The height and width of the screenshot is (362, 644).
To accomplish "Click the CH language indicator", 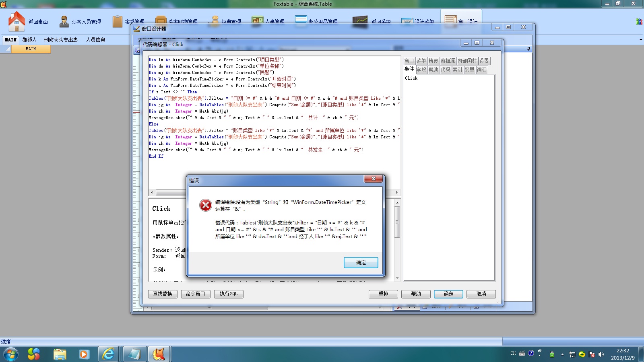I will point(513,354).
